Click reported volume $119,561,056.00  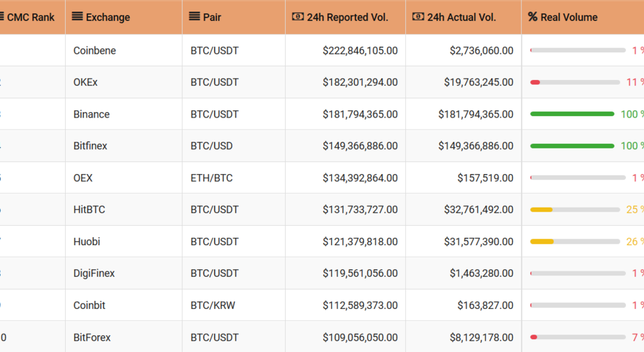pos(360,273)
